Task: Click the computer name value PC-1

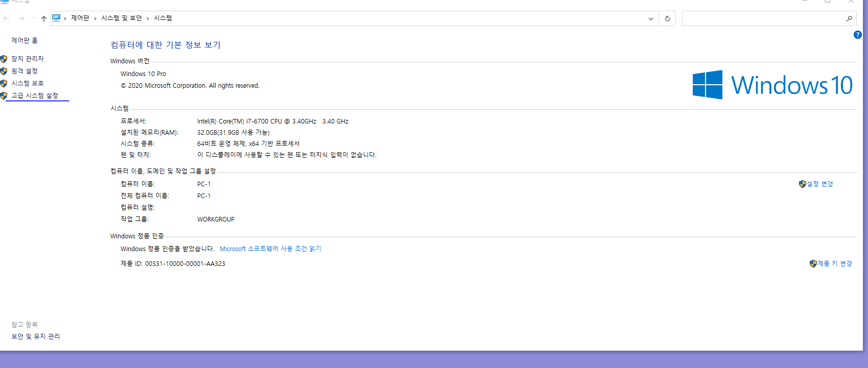Action: click(204, 184)
